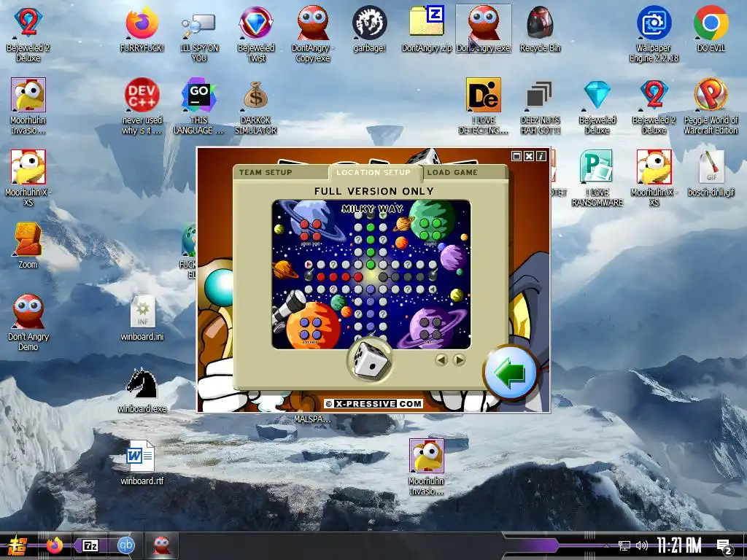The image size is (747, 560).
Task: Open qBittorrent from the taskbar
Action: pos(126,545)
